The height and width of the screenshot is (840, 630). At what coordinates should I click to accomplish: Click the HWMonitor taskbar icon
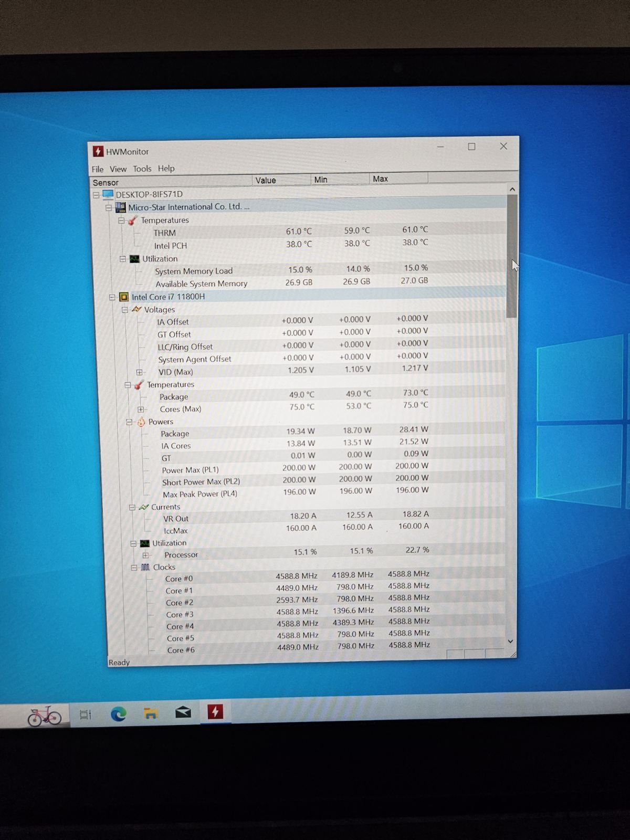point(215,712)
